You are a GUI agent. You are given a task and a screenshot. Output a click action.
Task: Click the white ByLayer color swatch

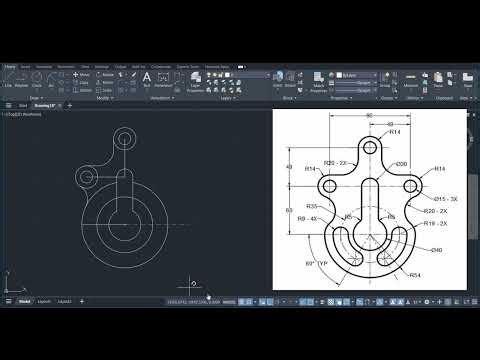click(339, 75)
